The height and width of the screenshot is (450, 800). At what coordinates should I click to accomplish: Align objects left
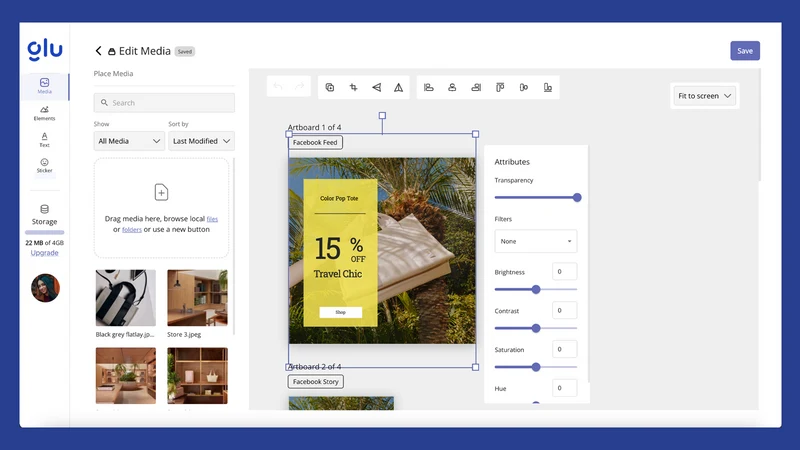tap(429, 87)
